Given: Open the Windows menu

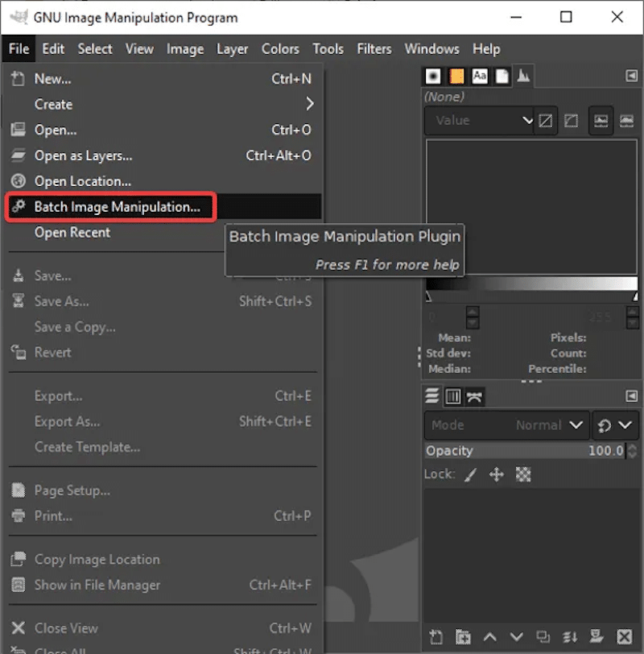Looking at the screenshot, I should pyautogui.click(x=431, y=49).
